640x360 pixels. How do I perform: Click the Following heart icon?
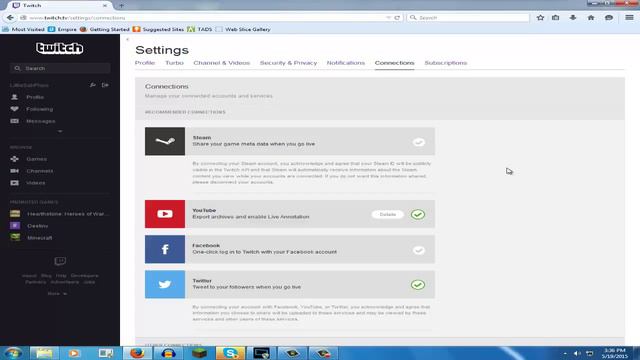tap(15, 109)
